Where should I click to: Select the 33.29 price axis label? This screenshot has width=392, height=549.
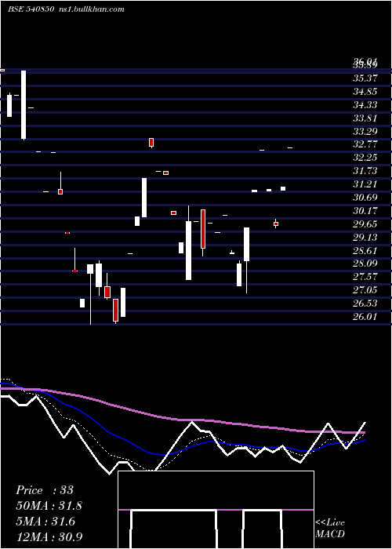tap(365, 132)
